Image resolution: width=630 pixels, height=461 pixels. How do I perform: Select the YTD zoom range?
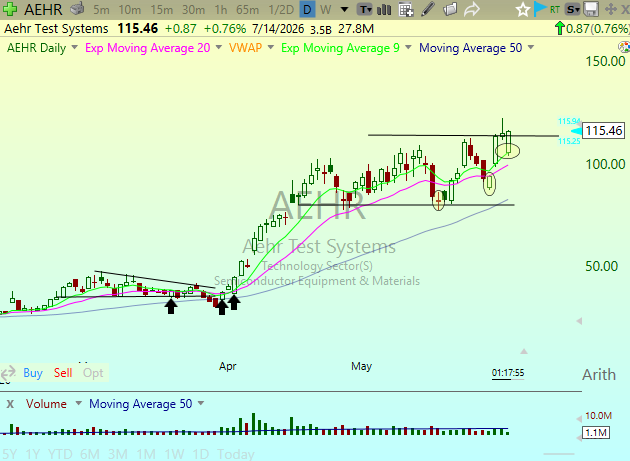pos(60,454)
